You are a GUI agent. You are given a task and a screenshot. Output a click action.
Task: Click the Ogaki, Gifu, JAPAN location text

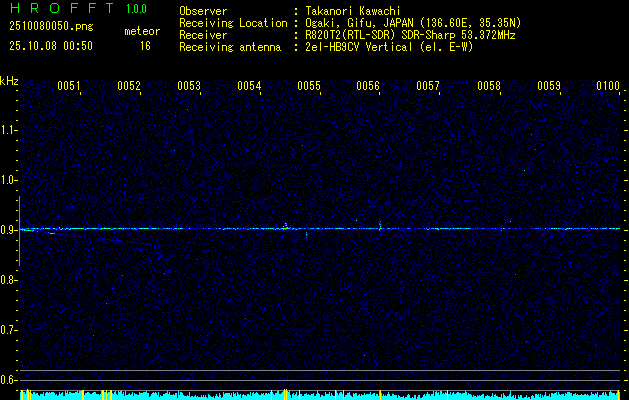[x=413, y=23]
